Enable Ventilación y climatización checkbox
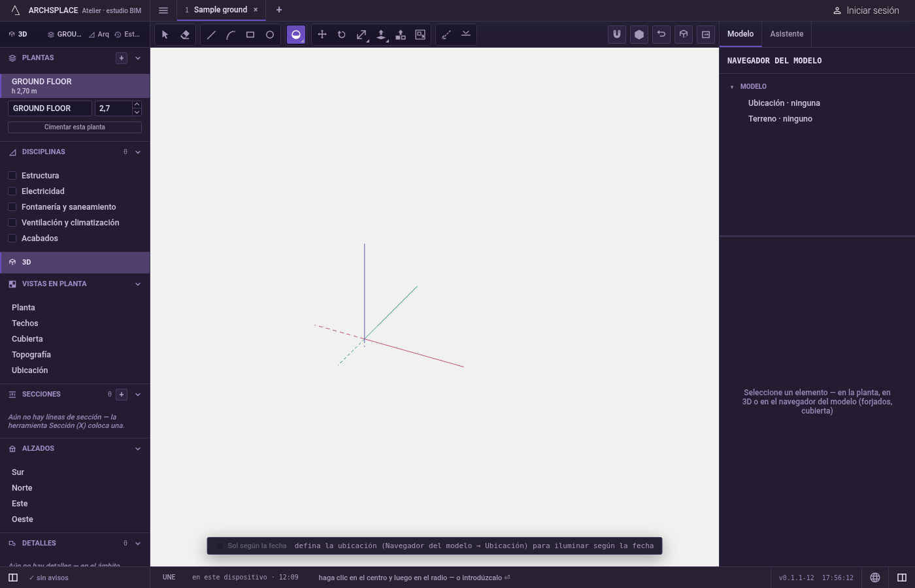The width and height of the screenshot is (915, 588). pyautogui.click(x=12, y=223)
